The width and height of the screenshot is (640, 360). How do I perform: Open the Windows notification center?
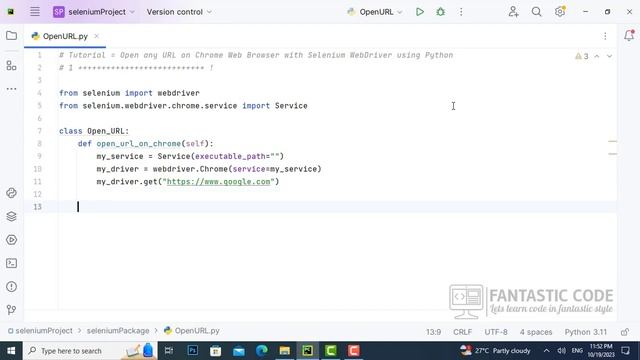tap(626, 351)
